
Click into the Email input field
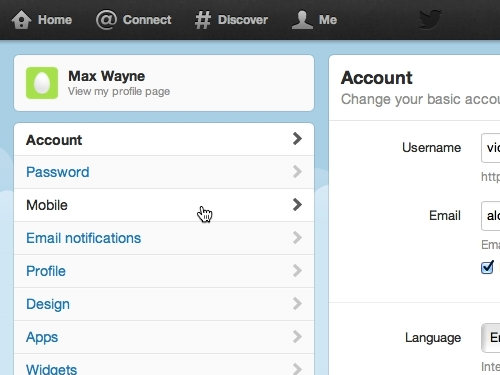491,216
